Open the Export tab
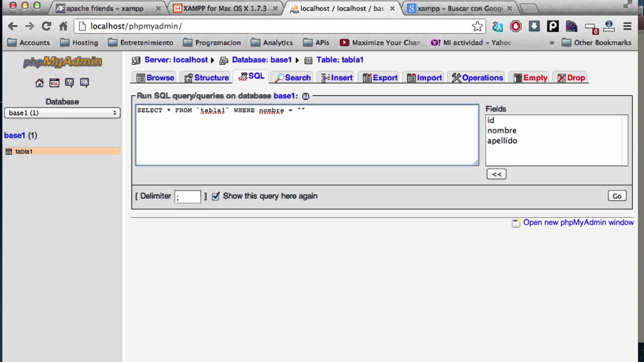This screenshot has height=362, width=644. 380,77
